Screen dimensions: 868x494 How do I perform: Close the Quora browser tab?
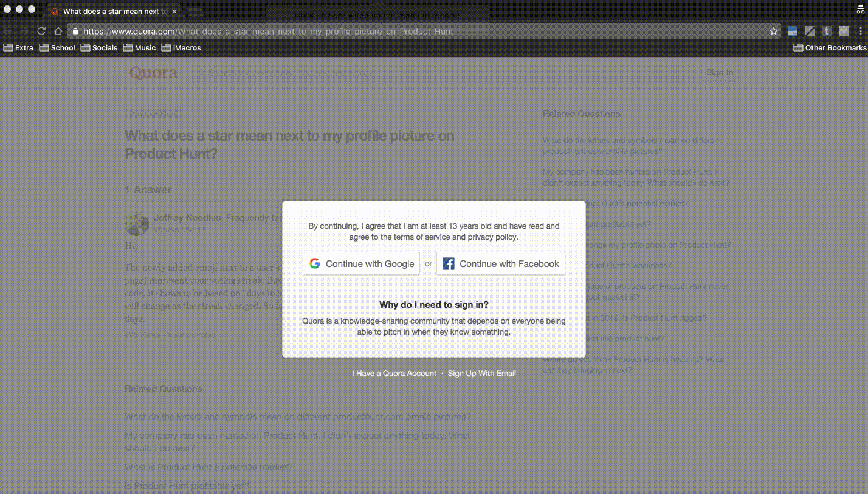174,11
